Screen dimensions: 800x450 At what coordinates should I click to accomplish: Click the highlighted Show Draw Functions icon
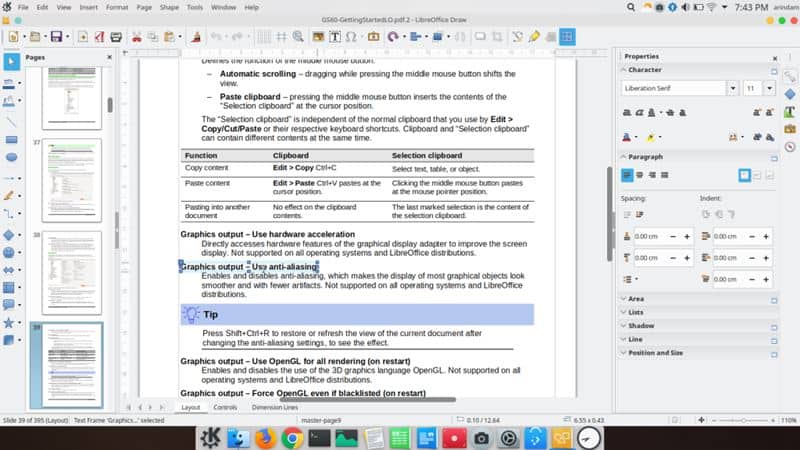(567, 37)
